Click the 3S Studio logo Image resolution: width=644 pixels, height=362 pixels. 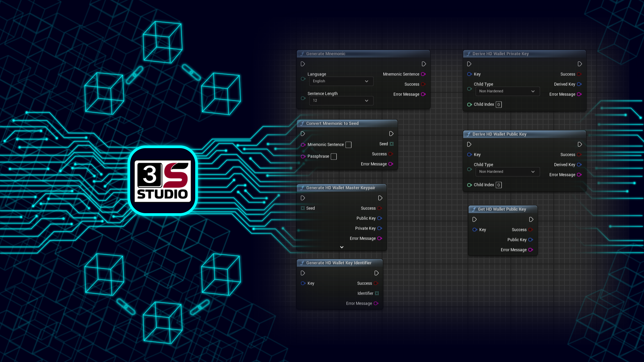tap(163, 181)
